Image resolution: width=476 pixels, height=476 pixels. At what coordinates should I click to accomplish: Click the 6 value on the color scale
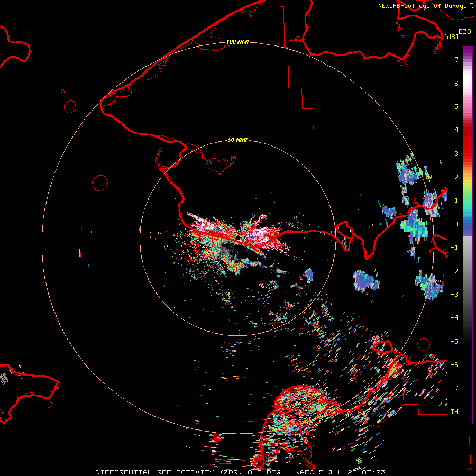click(x=456, y=83)
